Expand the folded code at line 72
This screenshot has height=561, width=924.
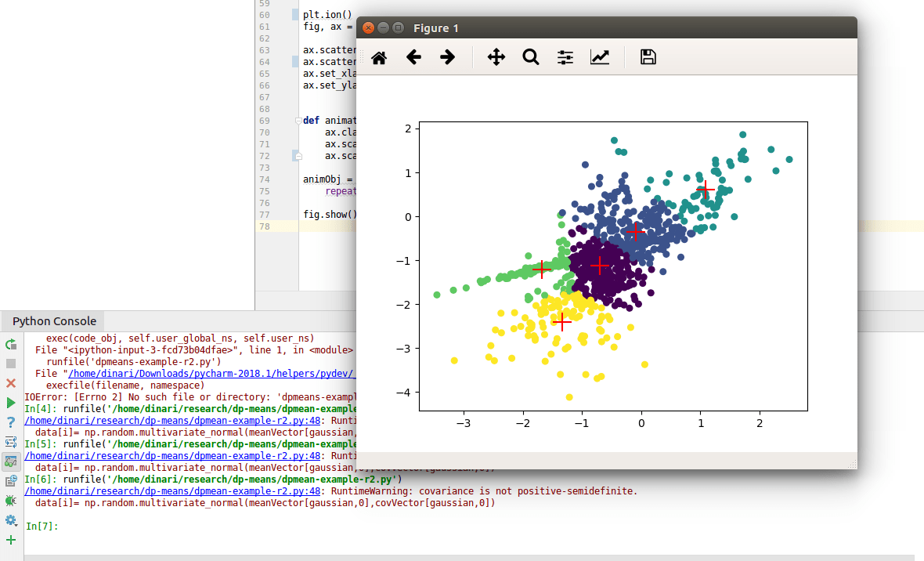click(x=298, y=156)
